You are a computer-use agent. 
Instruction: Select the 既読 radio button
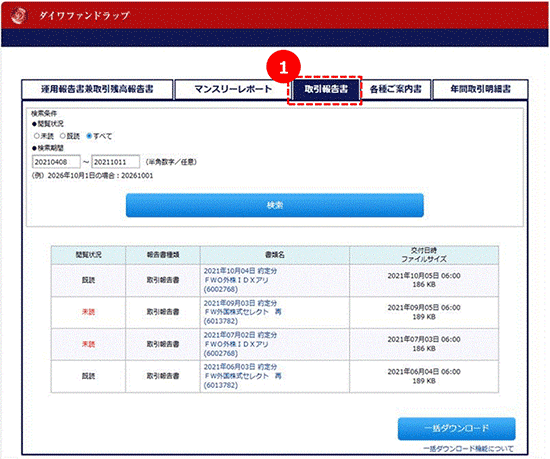63,136
